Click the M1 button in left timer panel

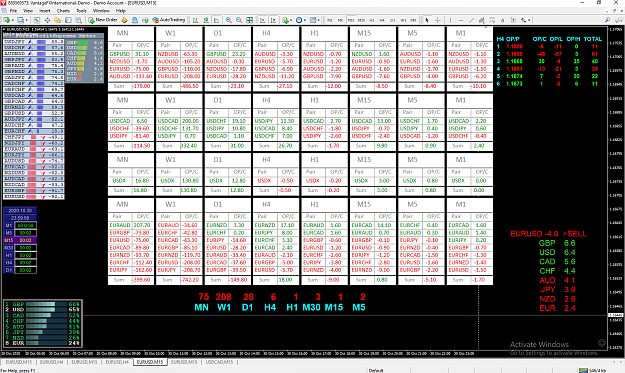[9, 225]
